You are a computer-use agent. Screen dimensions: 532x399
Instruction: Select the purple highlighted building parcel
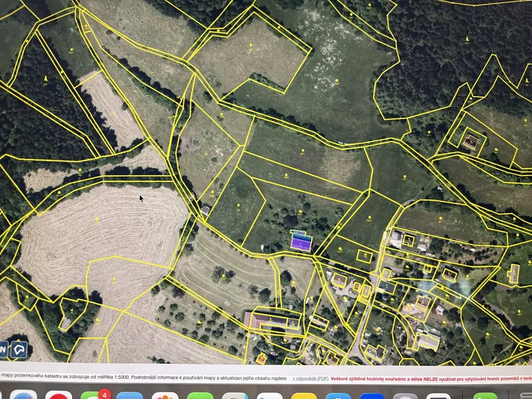pyautogui.click(x=301, y=243)
